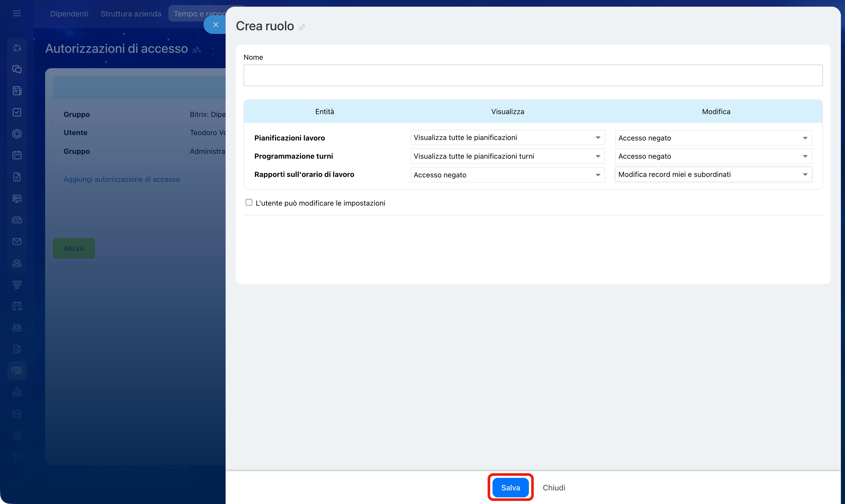Open the shopping cart sidebar icon
Screen dimensions: 845x504
17,457
